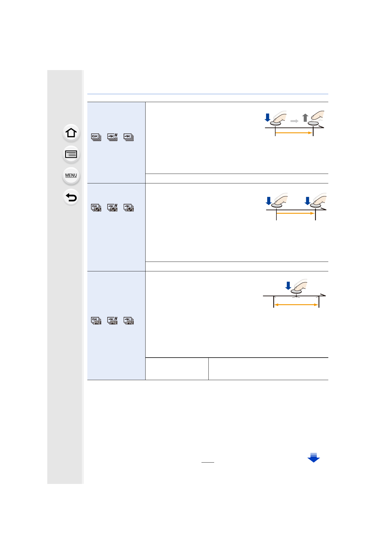Click the press-and-release shutter diagram
This screenshot has height=554, width=392.
(294, 123)
